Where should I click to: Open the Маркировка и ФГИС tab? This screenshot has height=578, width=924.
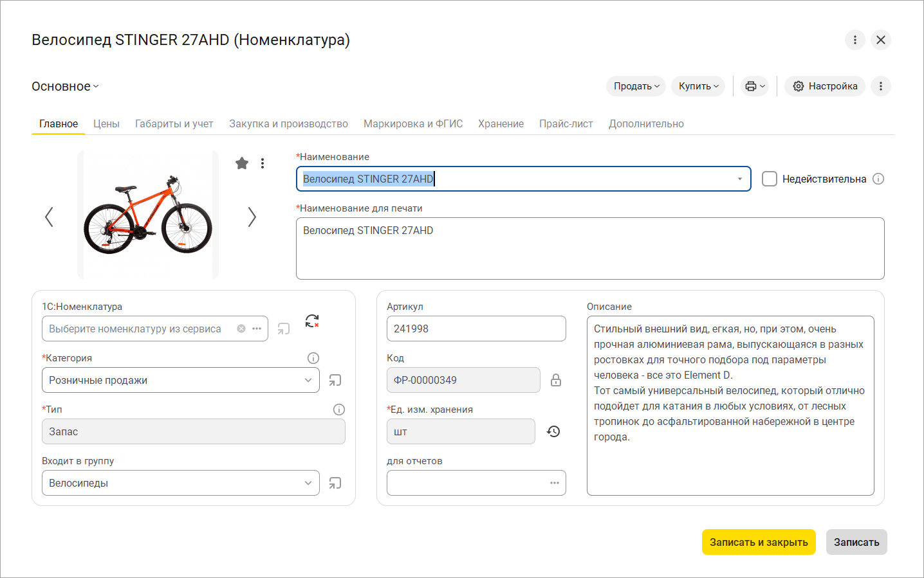pyautogui.click(x=413, y=123)
